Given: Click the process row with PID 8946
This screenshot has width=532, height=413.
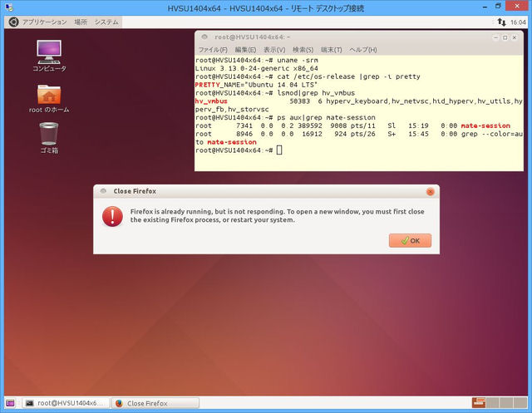Looking at the screenshot, I should tap(359, 134).
